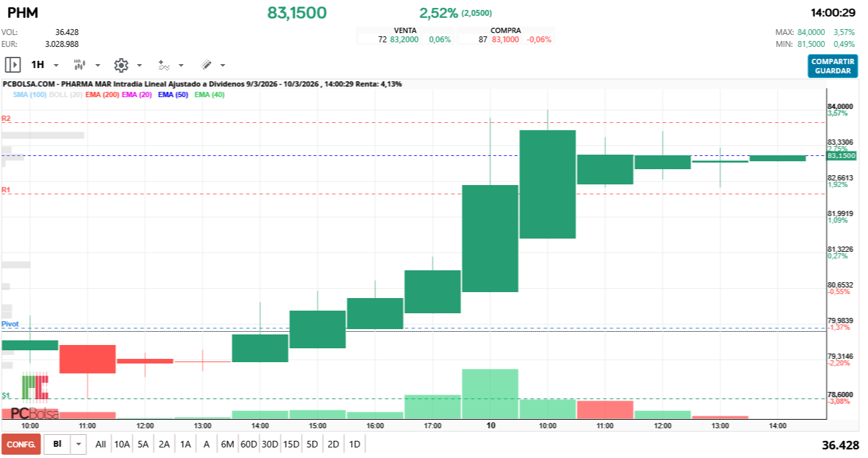Select the 5D time range
The height and width of the screenshot is (458, 868).
click(x=312, y=444)
